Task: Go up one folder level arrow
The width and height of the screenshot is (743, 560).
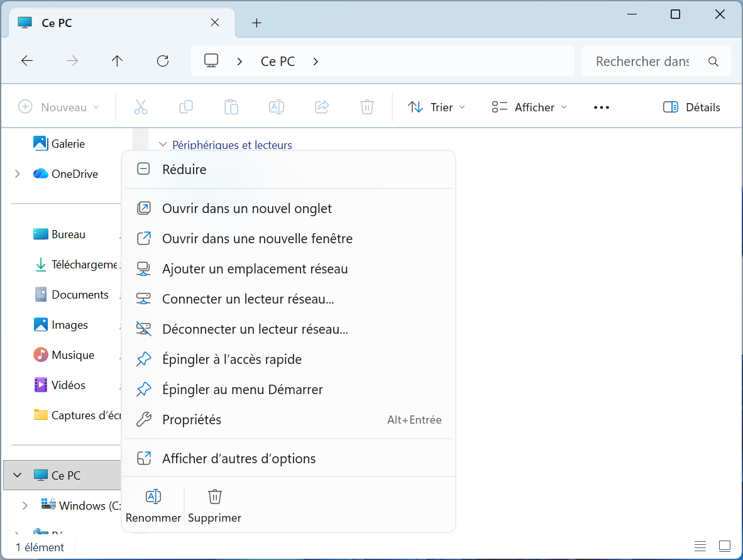Action: click(x=117, y=61)
